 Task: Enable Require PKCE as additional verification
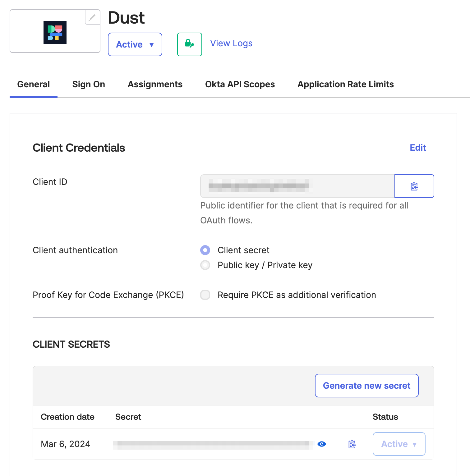[x=205, y=295]
